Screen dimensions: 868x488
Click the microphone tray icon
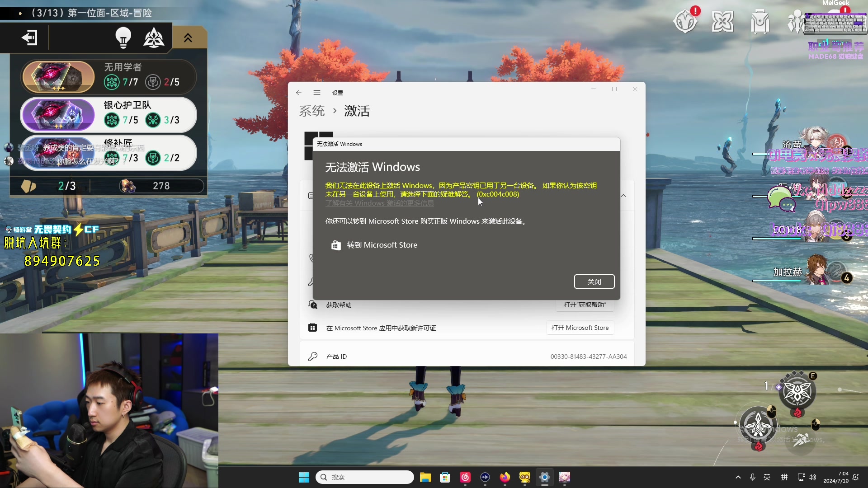tap(753, 477)
